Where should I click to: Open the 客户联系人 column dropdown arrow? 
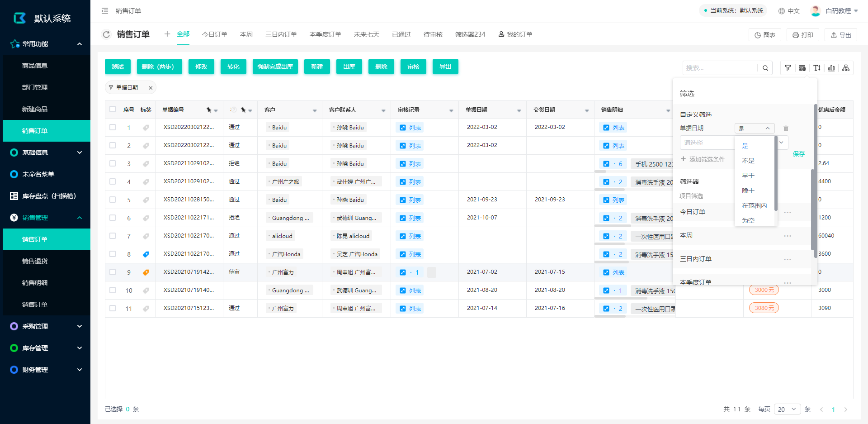383,110
